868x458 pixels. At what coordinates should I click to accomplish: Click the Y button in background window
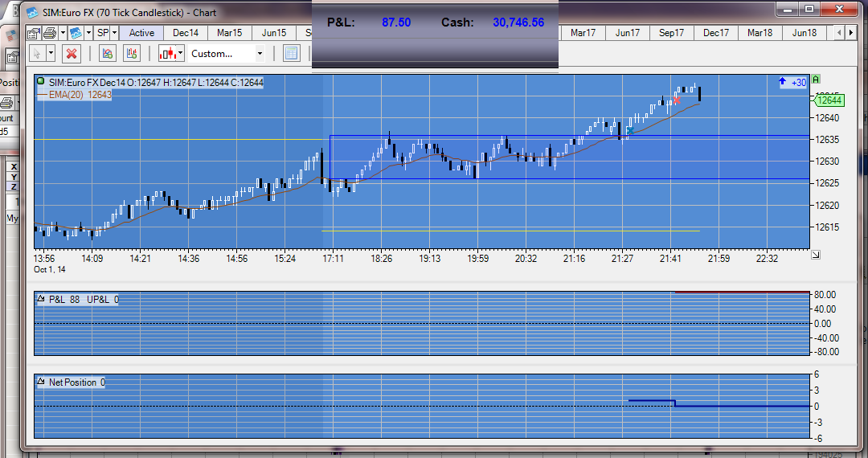coord(14,177)
